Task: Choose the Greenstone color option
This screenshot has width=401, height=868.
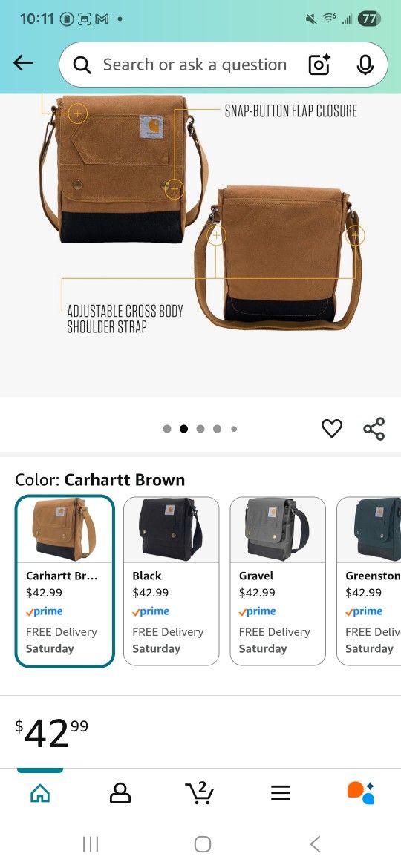Action: point(369,581)
